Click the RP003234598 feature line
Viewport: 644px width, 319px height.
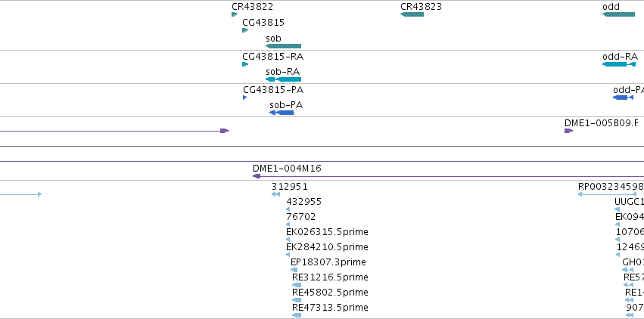point(607,194)
